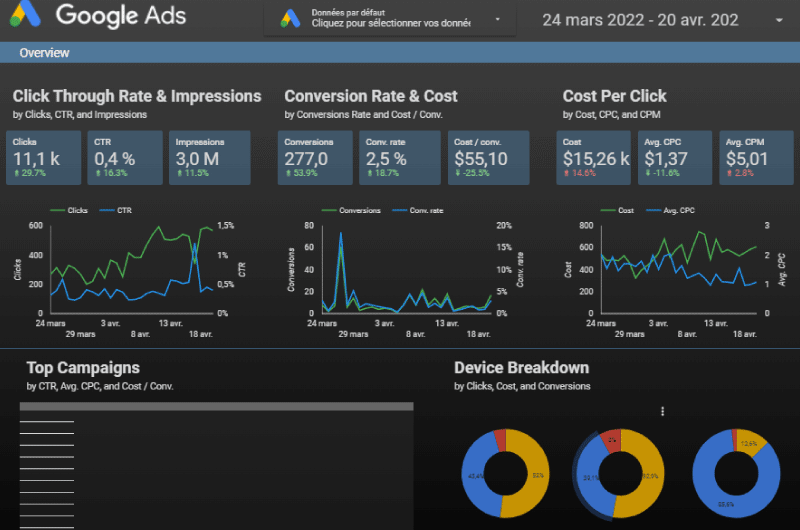The height and width of the screenshot is (530, 800).
Task: Click the 'Click Through Rate & Impressions' heading
Action: tap(137, 96)
